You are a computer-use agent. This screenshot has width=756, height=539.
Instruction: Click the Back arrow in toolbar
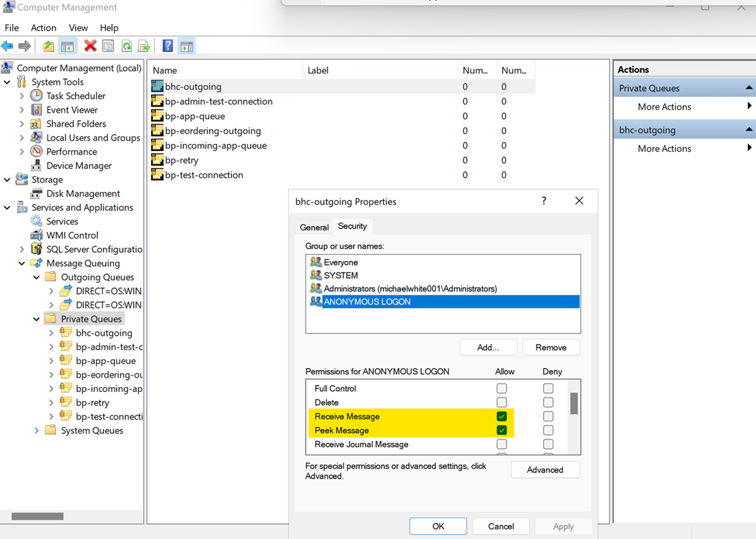[x=8, y=46]
